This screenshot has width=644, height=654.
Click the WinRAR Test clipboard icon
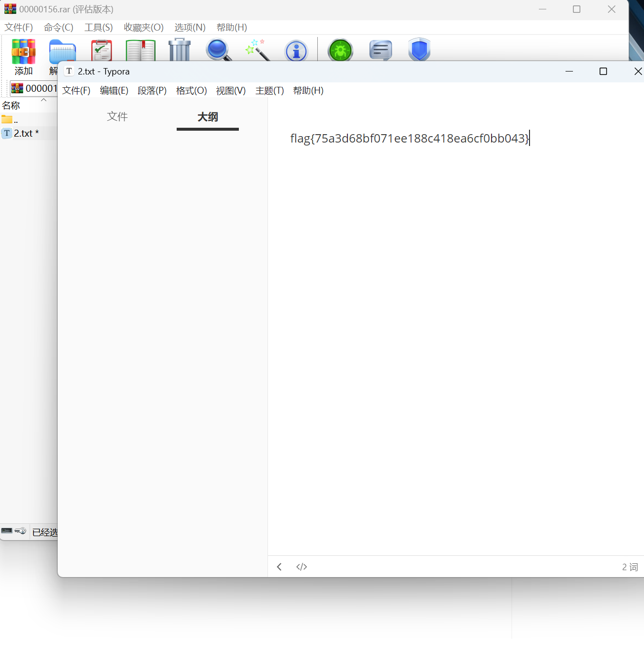point(102,50)
